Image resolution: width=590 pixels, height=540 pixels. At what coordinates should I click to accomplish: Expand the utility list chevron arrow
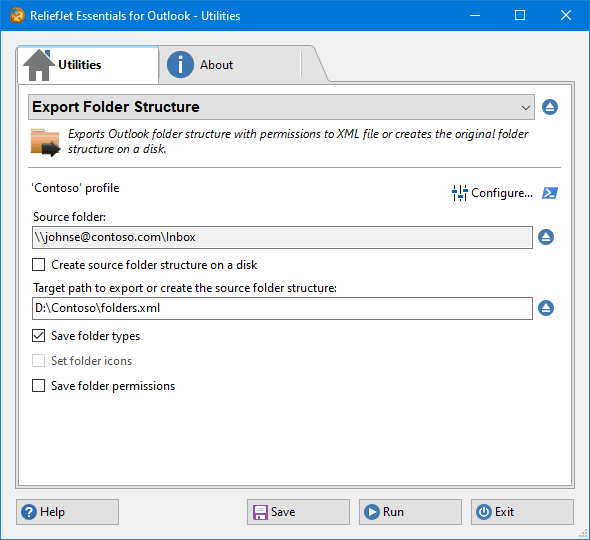pyautogui.click(x=526, y=108)
